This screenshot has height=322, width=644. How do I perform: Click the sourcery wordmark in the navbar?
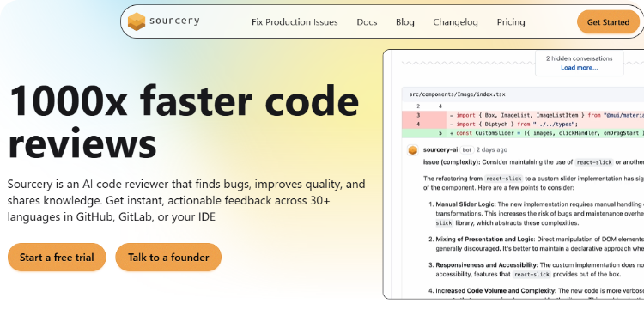[174, 21]
